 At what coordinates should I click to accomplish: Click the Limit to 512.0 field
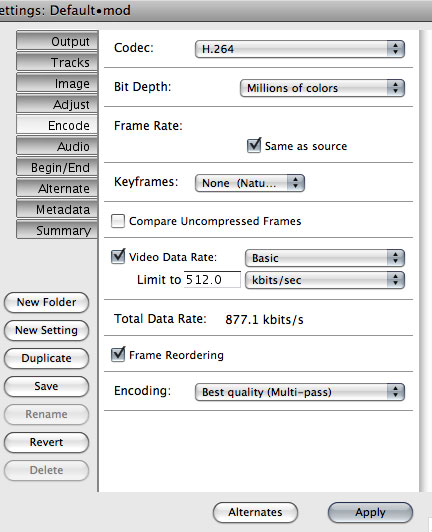point(212,280)
